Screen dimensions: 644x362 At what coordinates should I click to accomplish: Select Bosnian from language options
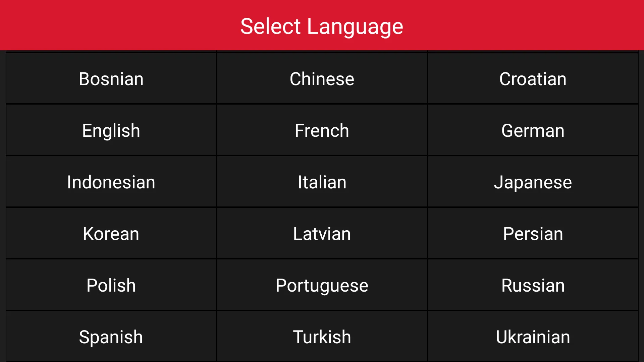111,79
